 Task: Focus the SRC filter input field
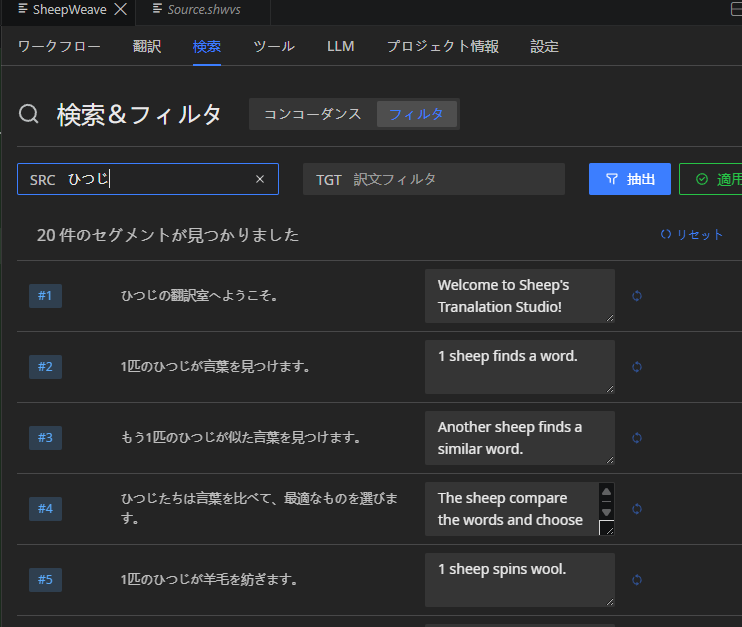pyautogui.click(x=148, y=179)
